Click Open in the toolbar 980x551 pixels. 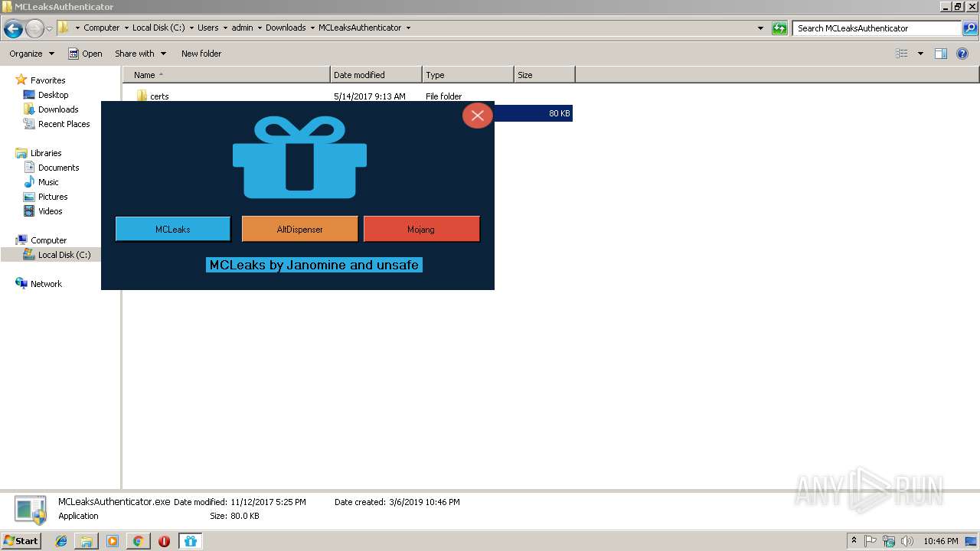[85, 54]
